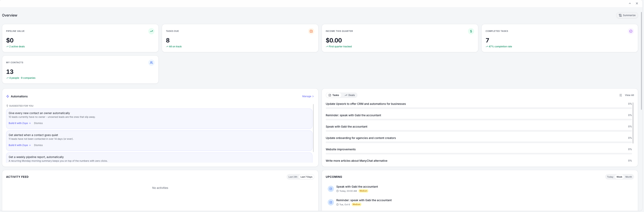This screenshot has height=212, width=644.
Task: Open the Pipeline Value card
Action: [80, 38]
